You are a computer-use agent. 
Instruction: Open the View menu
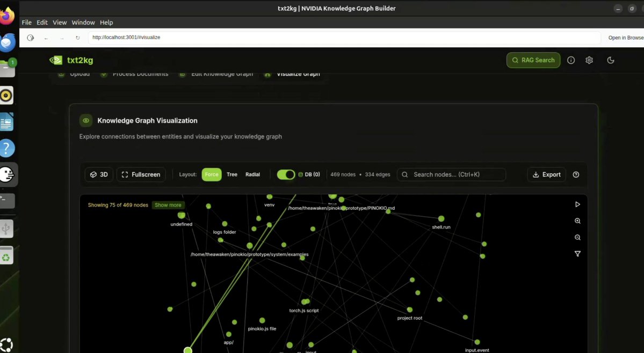click(x=60, y=23)
